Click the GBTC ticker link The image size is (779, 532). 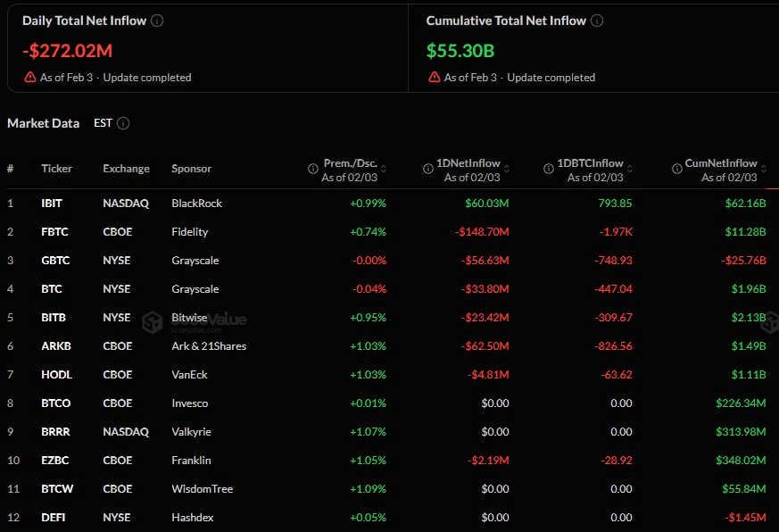pyautogui.click(x=54, y=260)
